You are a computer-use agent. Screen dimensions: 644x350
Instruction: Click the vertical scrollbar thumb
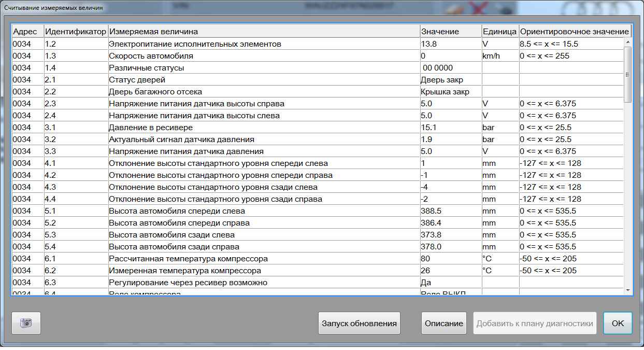(628, 74)
